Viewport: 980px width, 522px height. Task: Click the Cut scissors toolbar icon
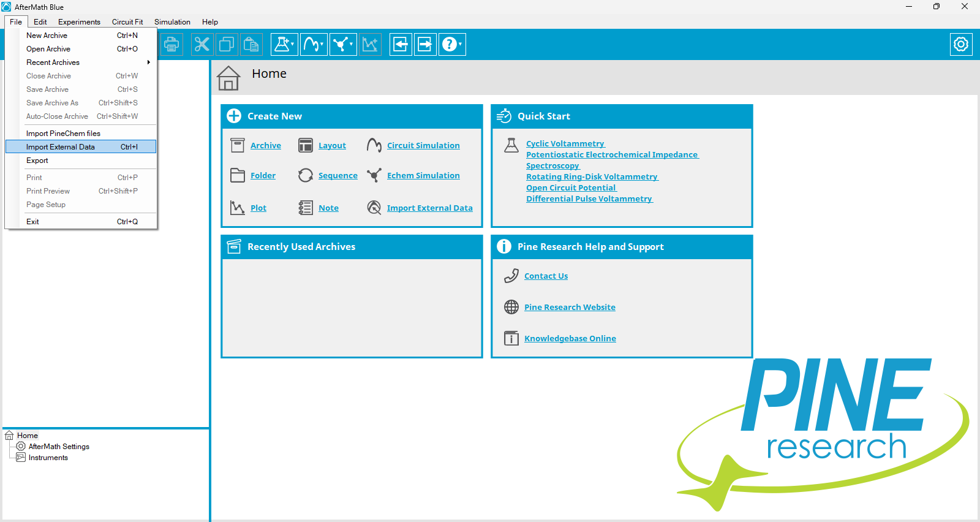[202, 44]
